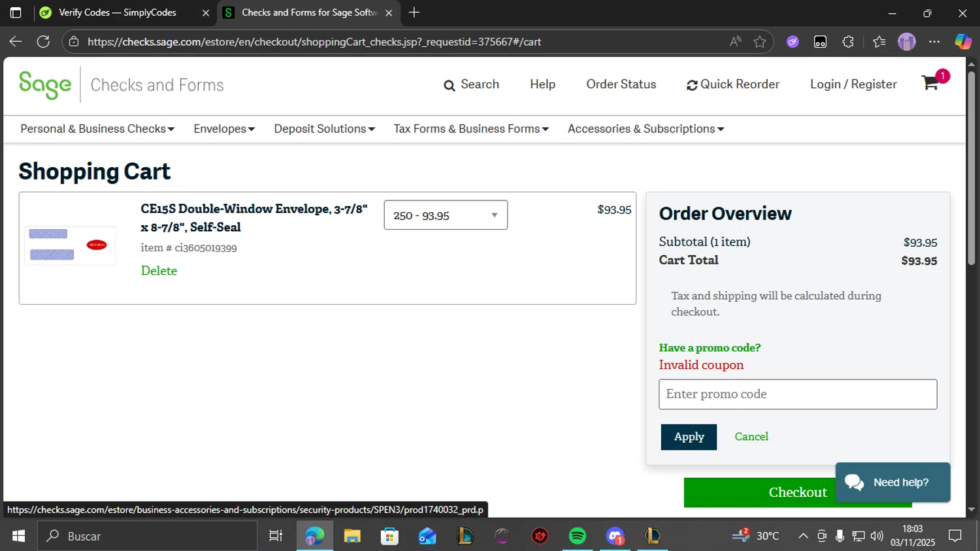
Task: Close the Checks and Forms tab
Action: pos(389,12)
